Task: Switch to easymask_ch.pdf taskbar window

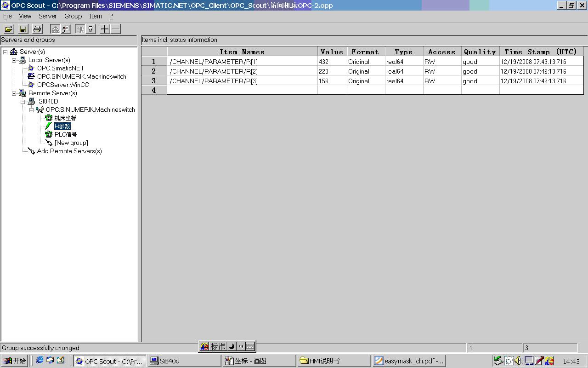Action: 409,361
